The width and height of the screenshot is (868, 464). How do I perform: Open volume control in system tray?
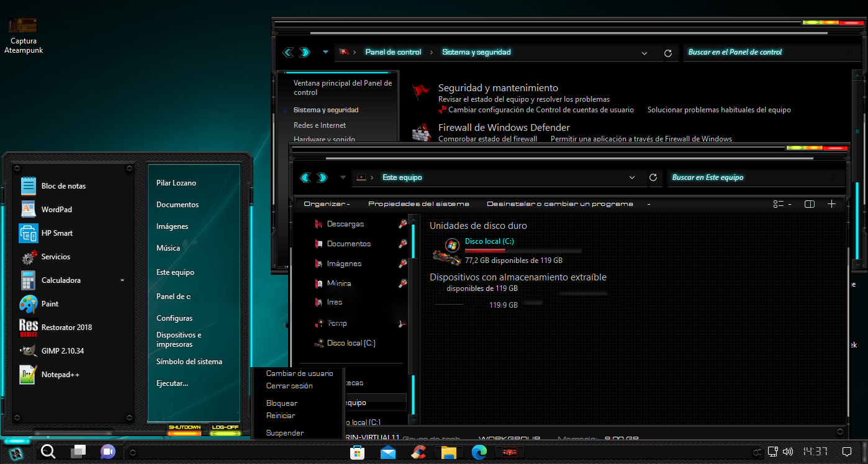tap(788, 452)
